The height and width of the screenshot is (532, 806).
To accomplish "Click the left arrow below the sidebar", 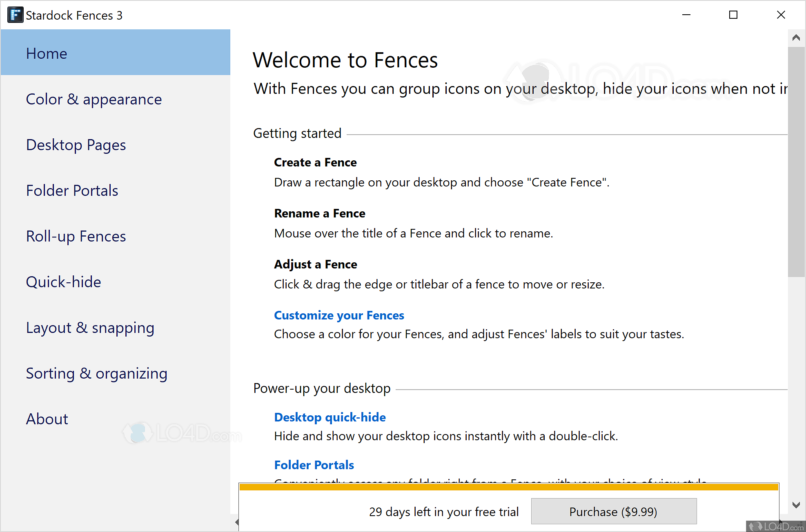I will click(237, 522).
